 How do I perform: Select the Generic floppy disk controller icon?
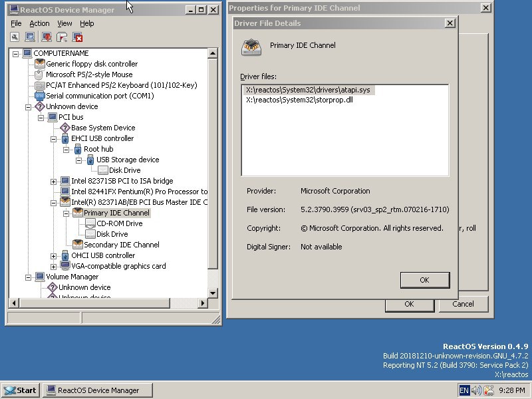(x=40, y=63)
